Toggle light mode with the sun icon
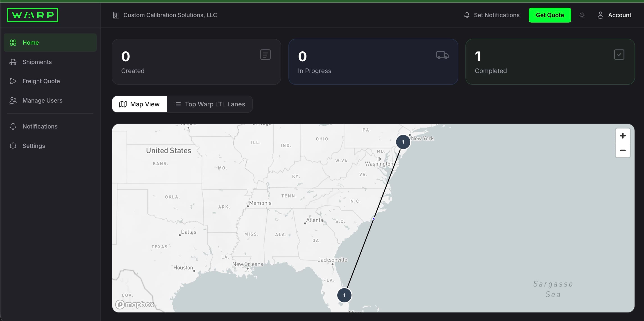Viewport: 644px width, 321px height. click(582, 15)
